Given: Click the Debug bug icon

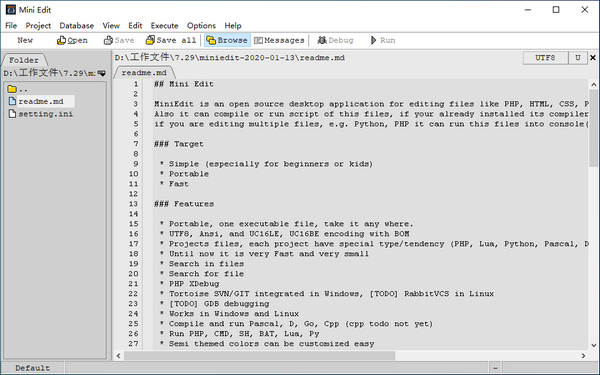Looking at the screenshot, I should [x=322, y=40].
